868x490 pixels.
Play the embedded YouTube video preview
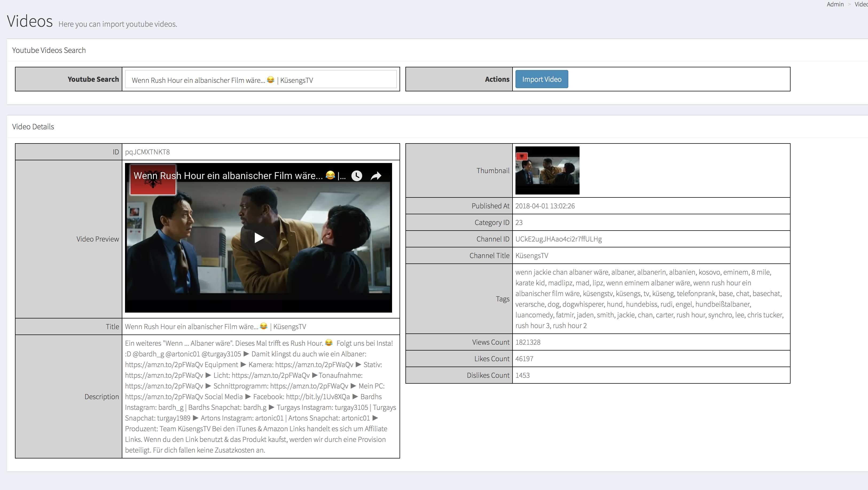[x=259, y=238]
